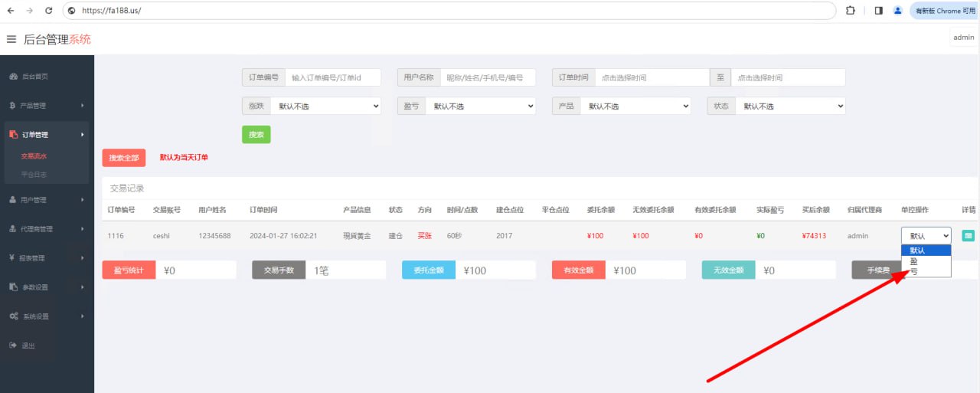Open the Chrome extensions puzzle icon
980x393 pixels.
click(851, 11)
